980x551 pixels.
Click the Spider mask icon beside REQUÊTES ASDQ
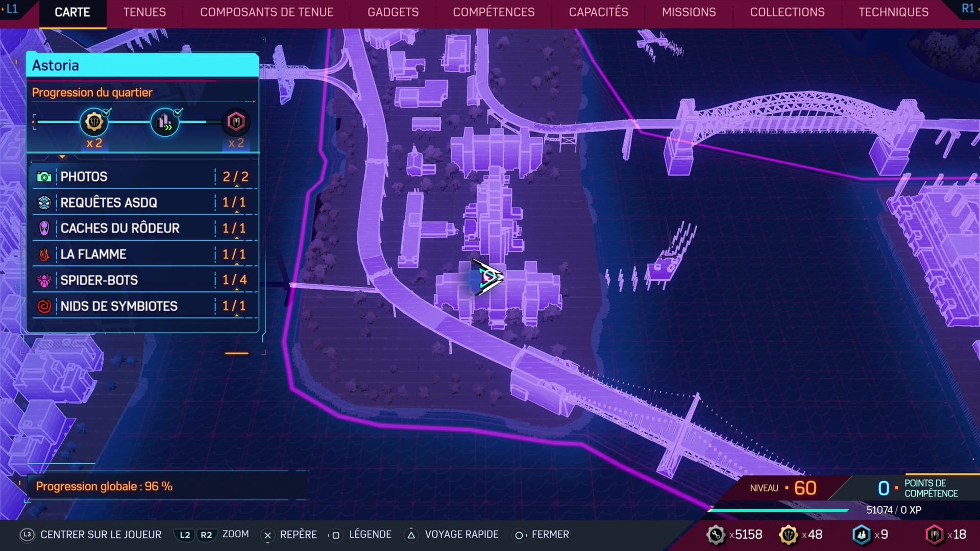[x=44, y=203]
